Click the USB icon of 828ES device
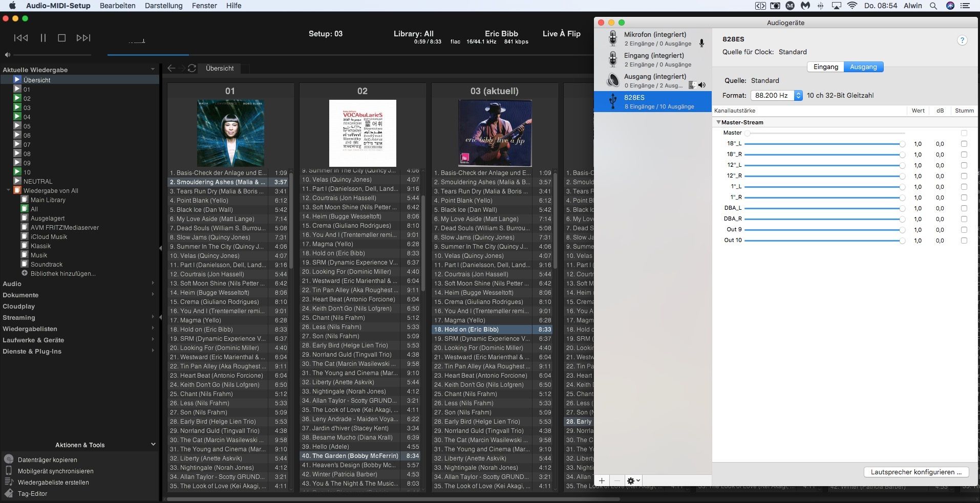 612,101
